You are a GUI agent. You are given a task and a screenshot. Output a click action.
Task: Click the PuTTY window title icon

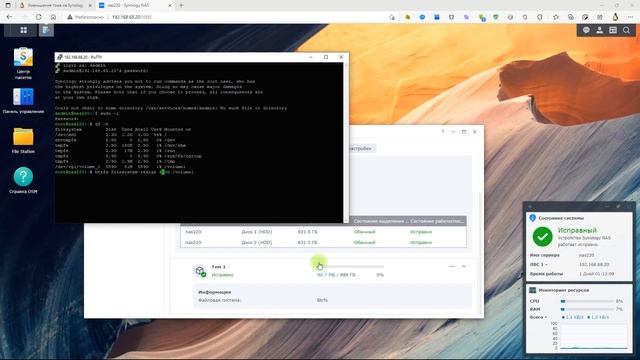click(x=60, y=57)
